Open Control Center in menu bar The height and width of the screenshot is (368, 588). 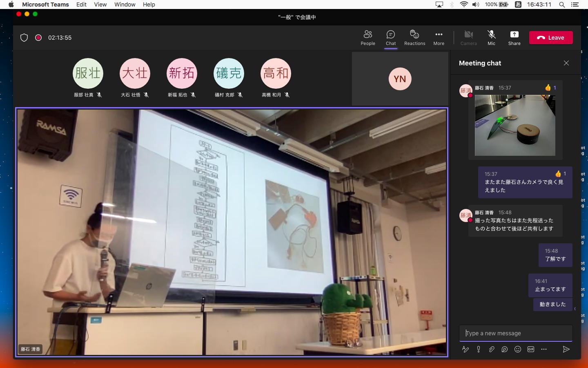click(575, 4)
